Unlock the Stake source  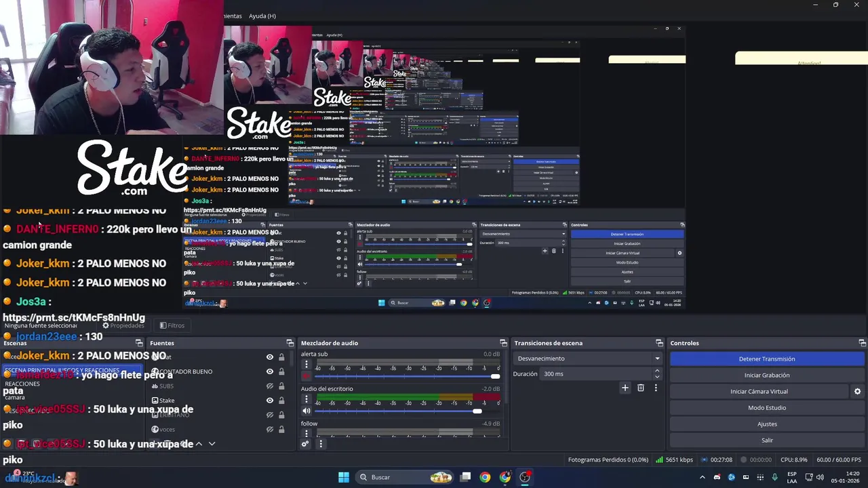[x=281, y=401]
